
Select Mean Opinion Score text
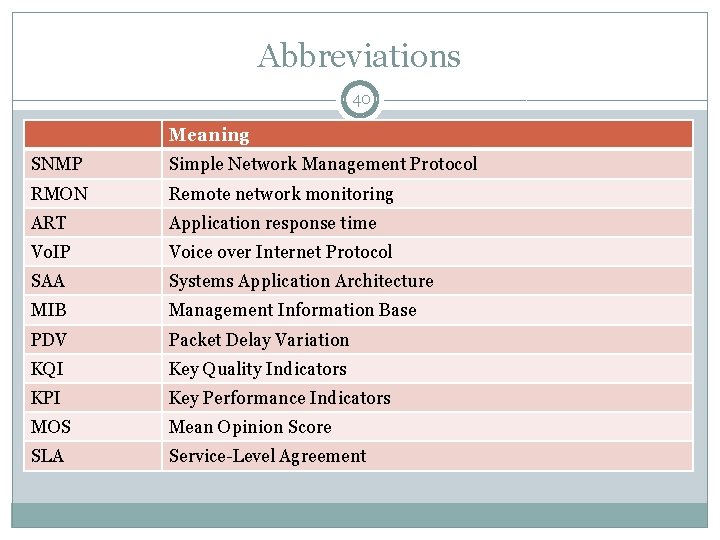250,427
